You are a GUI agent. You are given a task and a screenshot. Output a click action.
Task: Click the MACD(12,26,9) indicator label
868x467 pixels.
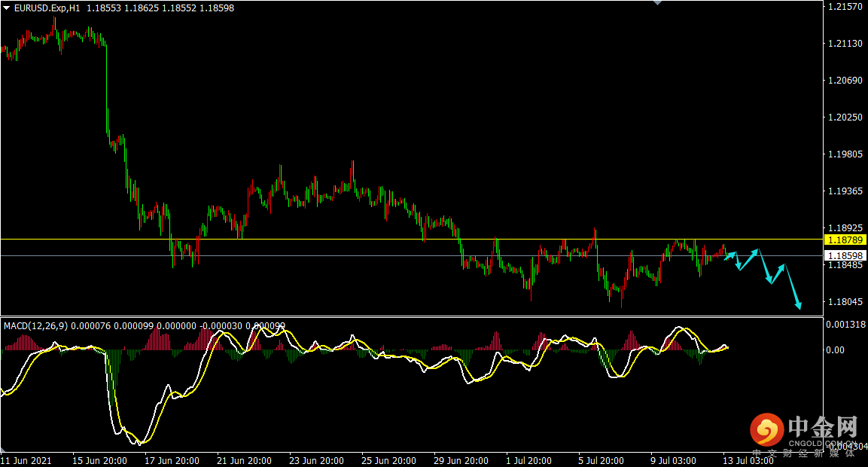35,326
